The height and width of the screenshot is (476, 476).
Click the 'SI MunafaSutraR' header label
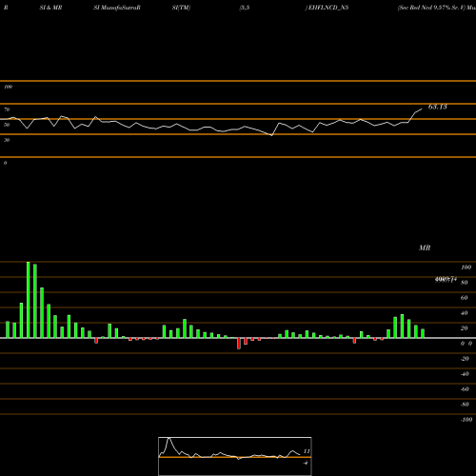click(117, 8)
